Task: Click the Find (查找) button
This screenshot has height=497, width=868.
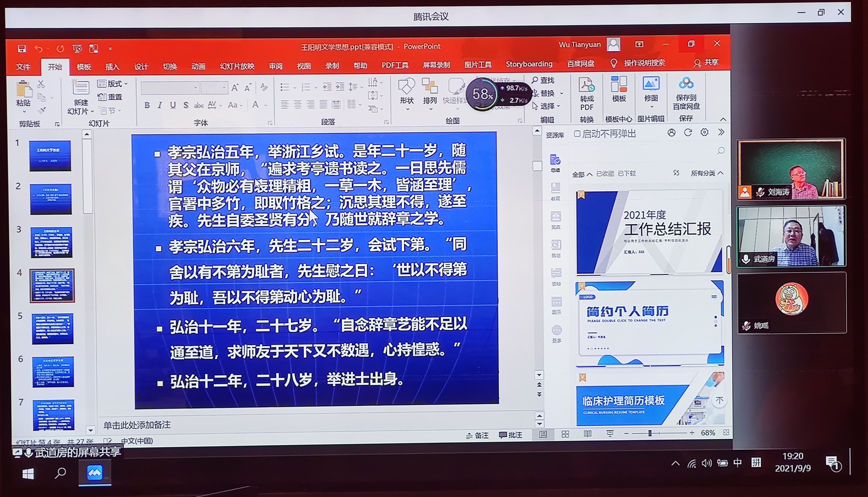Action: point(543,80)
